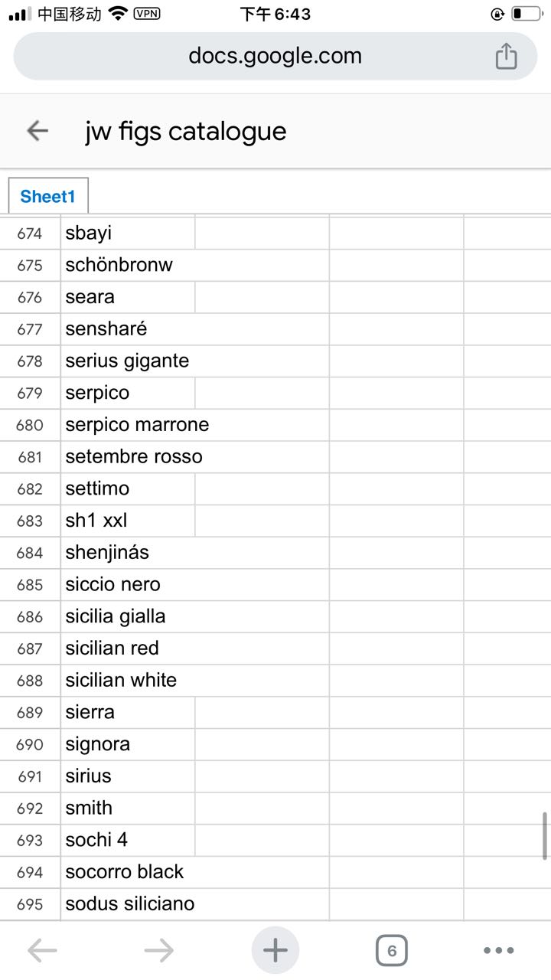
Task: Go back using the arrow beside title
Action: [37, 131]
